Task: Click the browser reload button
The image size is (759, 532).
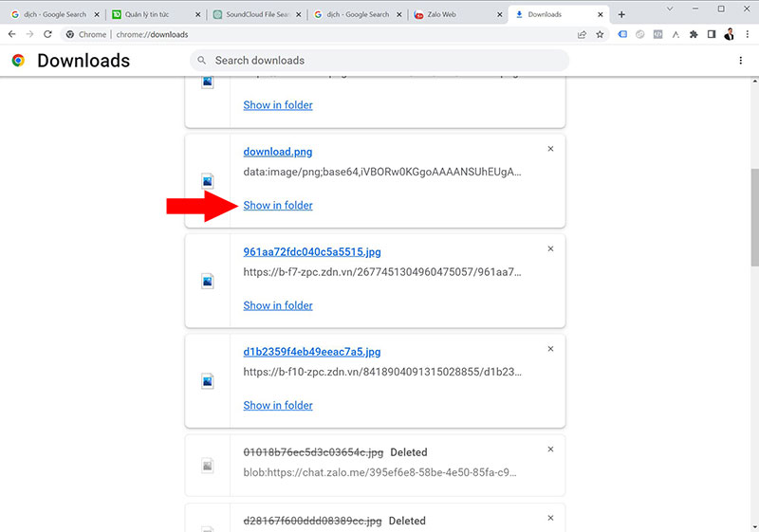Action: point(47,34)
